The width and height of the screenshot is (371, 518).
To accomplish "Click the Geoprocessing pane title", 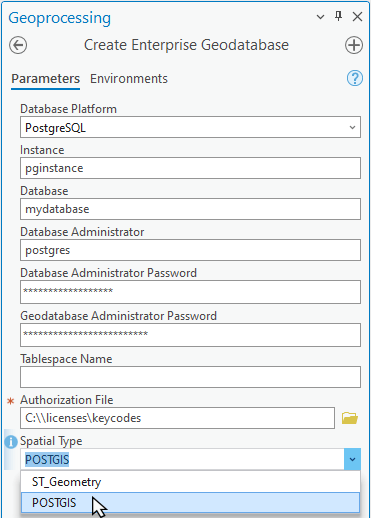I will click(x=59, y=18).
